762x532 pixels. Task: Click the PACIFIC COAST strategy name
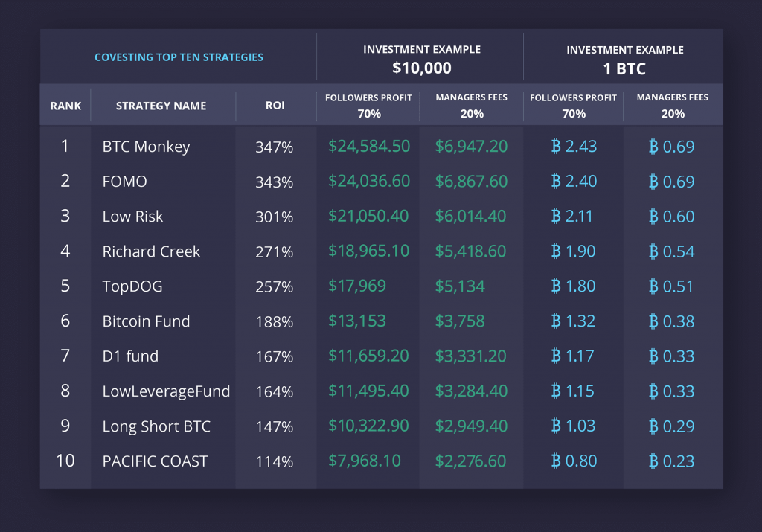155,461
